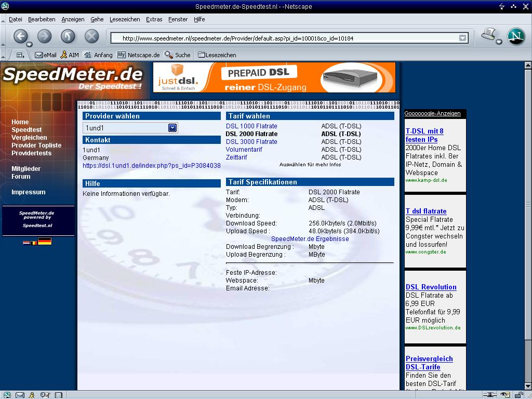Open the Fenster menu
The width and height of the screenshot is (532, 399).
point(178,19)
